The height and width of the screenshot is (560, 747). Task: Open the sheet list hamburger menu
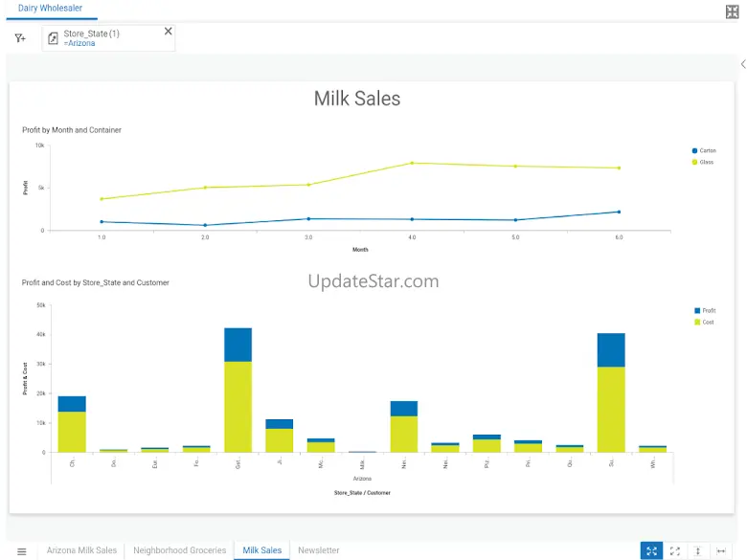22,551
